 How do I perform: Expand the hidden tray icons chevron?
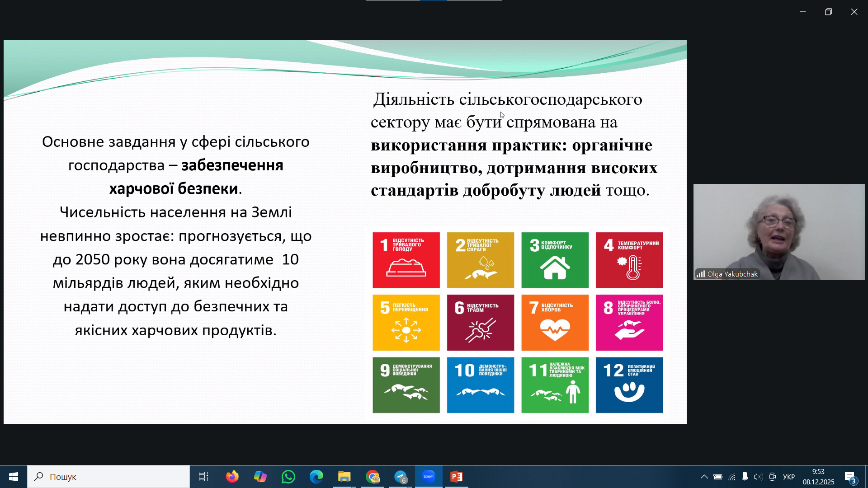[704, 477]
